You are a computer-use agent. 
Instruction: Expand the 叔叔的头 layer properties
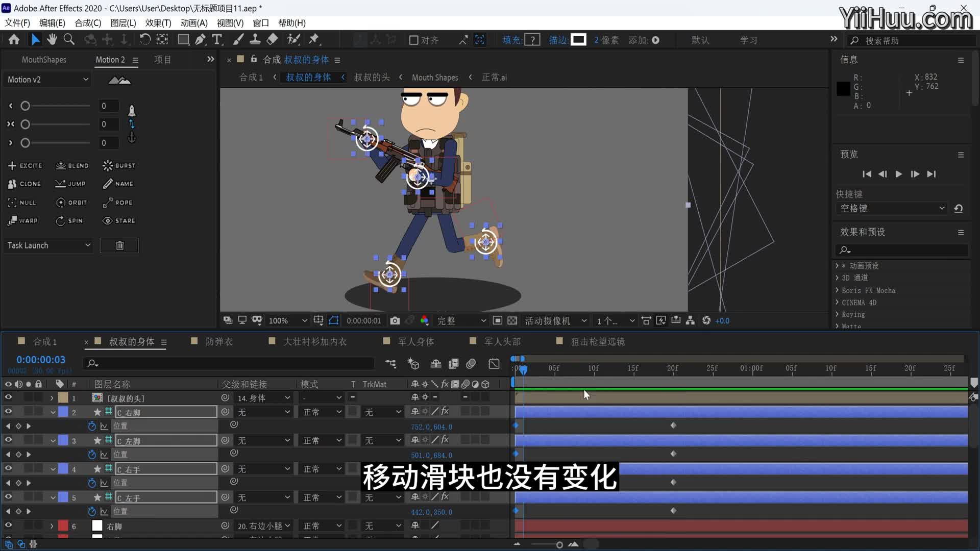pyautogui.click(x=52, y=398)
